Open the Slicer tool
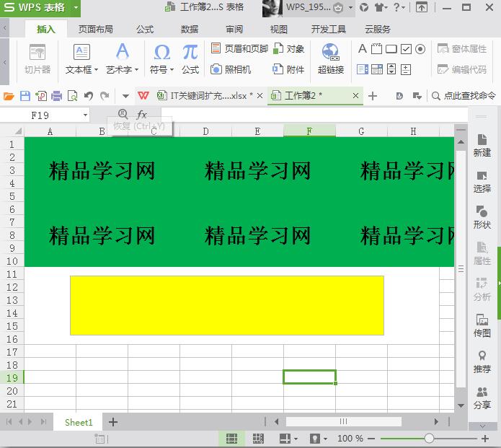The image size is (501, 448). [x=37, y=59]
